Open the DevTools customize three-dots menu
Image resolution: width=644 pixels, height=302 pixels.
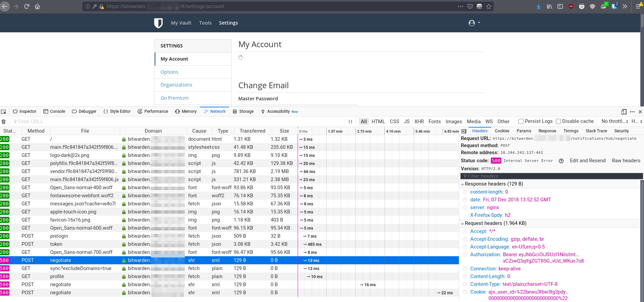[632, 111]
